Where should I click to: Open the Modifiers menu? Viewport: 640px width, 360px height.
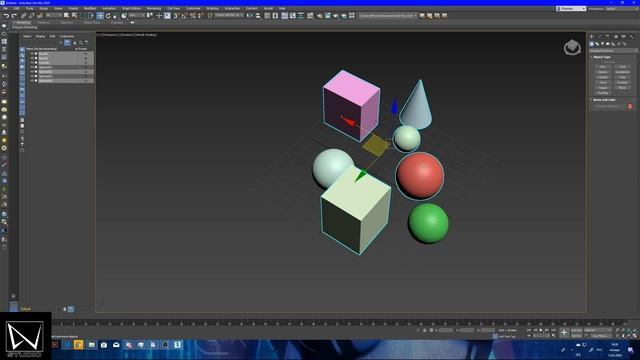point(89,8)
